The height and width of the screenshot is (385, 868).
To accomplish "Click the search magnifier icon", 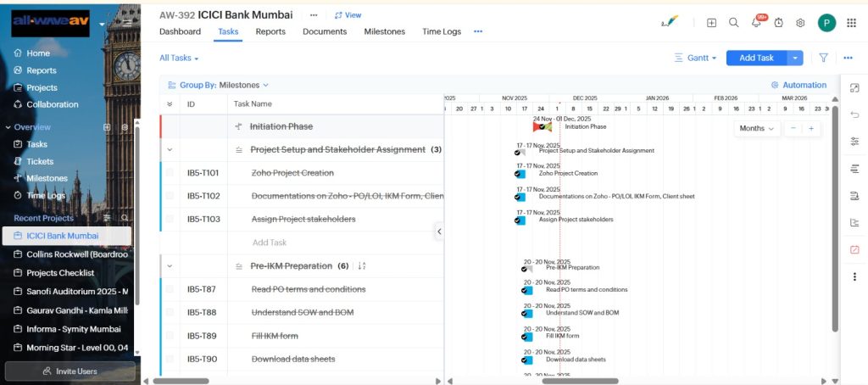I will click(734, 23).
